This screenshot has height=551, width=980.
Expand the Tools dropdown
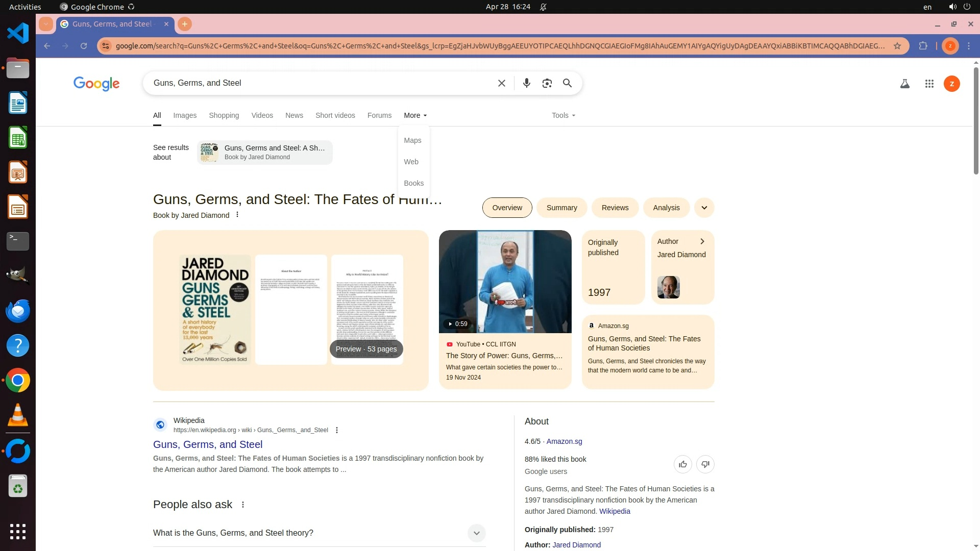(563, 115)
